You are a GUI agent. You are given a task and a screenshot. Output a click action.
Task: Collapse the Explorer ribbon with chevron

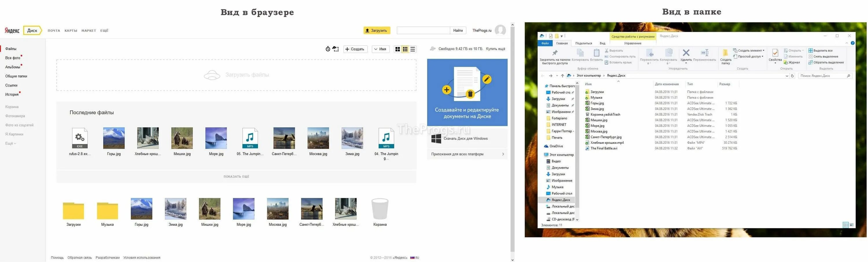point(846,43)
